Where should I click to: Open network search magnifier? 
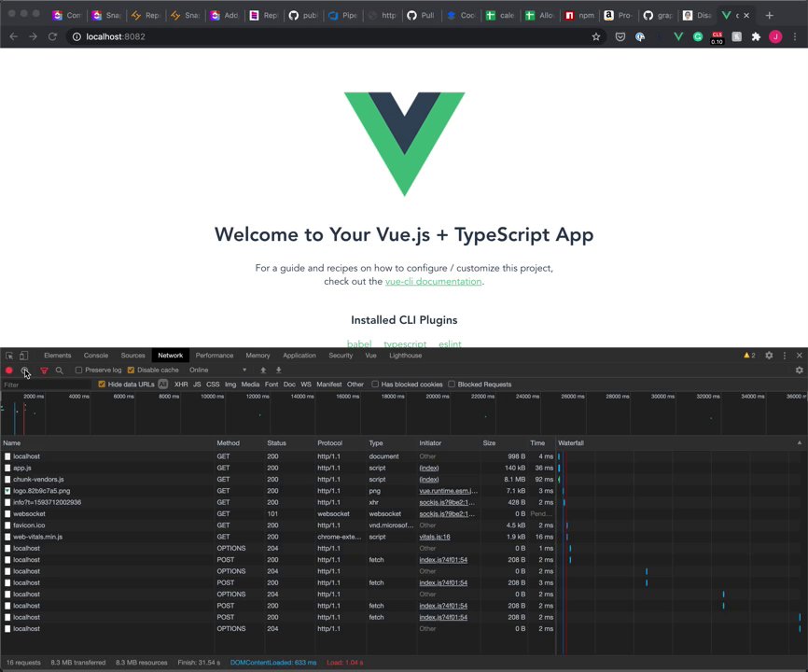60,370
